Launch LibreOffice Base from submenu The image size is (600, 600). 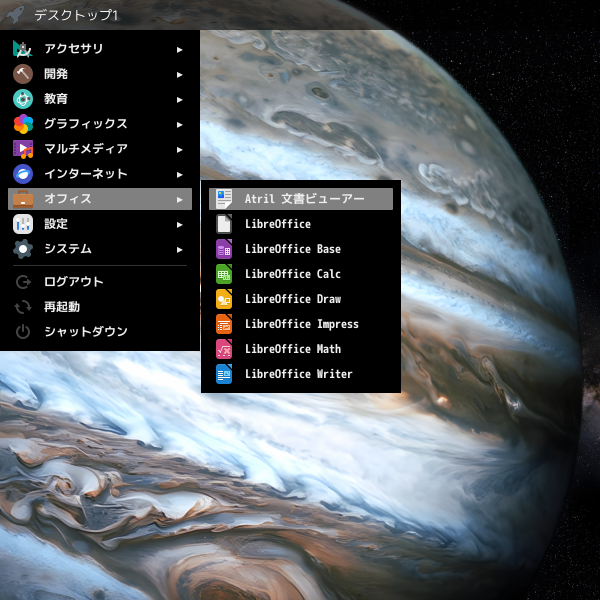click(301, 249)
